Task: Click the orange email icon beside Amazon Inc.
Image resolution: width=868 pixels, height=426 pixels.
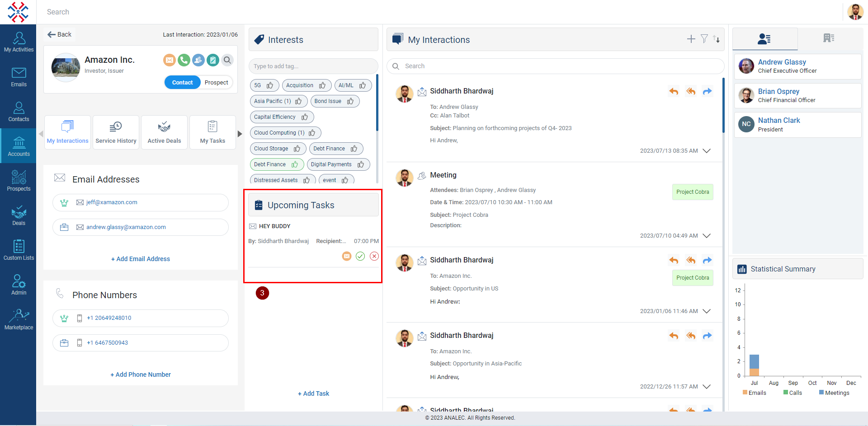Action: tap(170, 60)
